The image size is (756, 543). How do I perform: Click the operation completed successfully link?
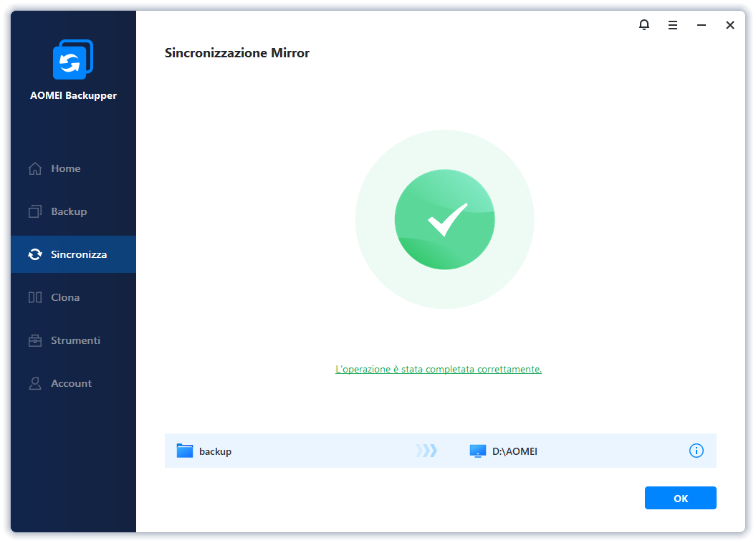click(439, 369)
